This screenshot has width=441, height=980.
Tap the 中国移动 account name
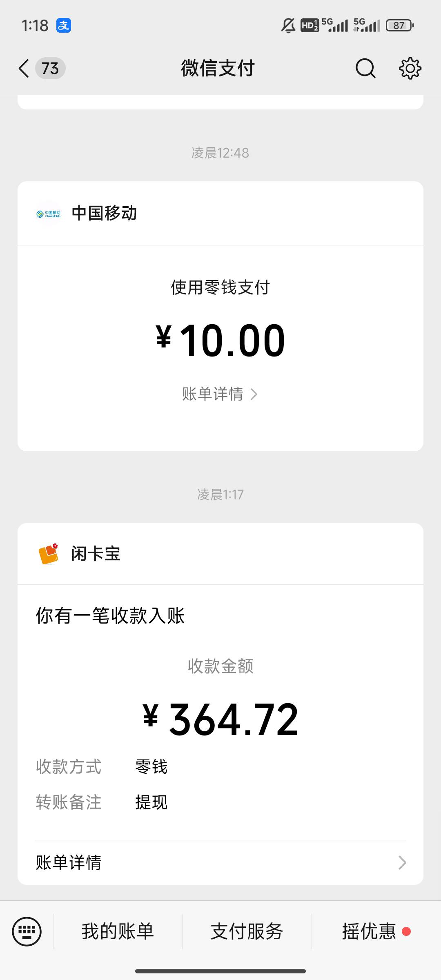click(104, 214)
